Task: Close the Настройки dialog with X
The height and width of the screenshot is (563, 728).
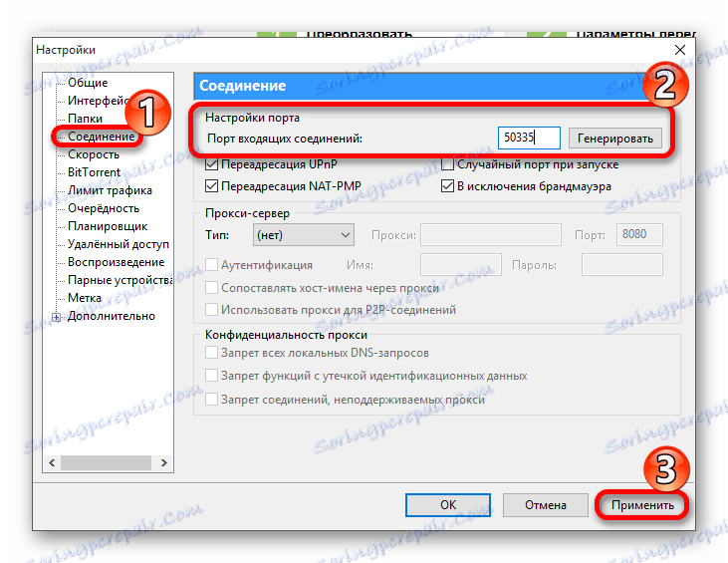Action: 680,50
